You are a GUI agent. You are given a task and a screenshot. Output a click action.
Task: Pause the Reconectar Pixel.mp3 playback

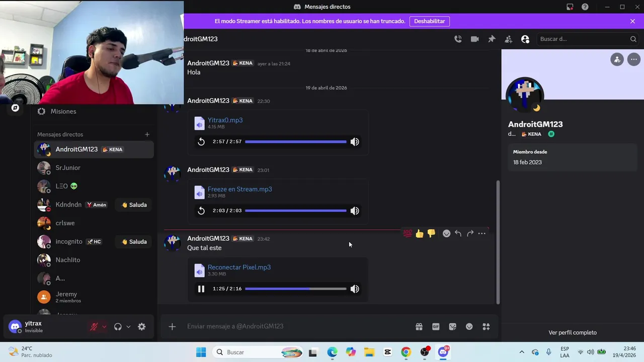click(x=201, y=289)
